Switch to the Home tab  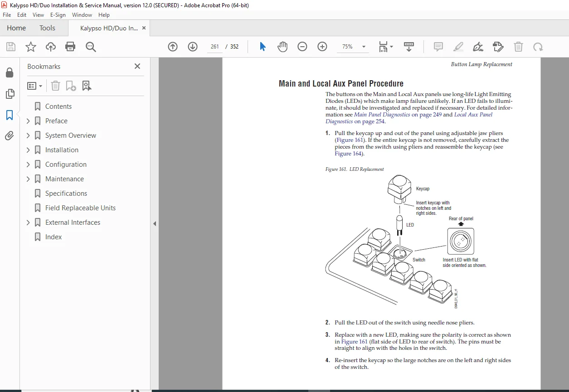point(16,28)
